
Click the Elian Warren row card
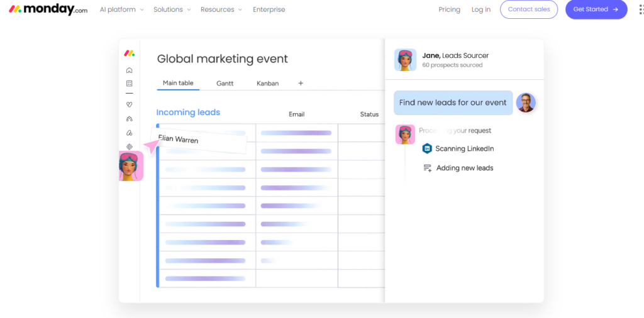(x=198, y=140)
